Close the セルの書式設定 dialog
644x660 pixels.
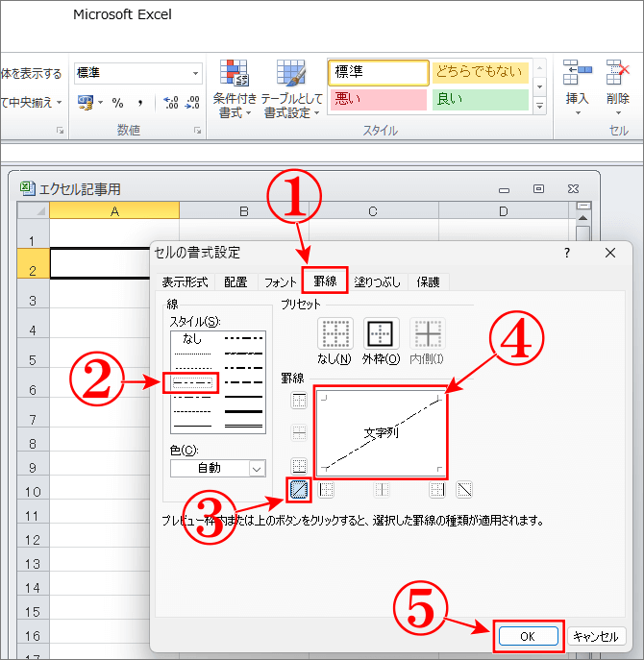[610, 253]
